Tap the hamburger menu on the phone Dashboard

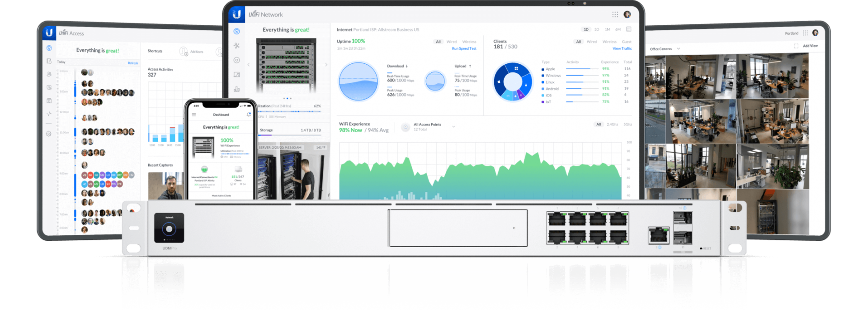click(x=194, y=114)
